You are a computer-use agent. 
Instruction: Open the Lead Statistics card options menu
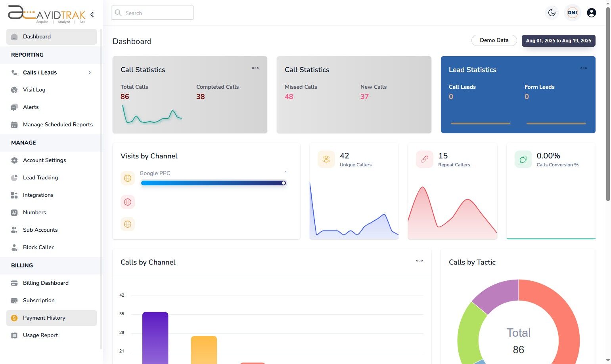584,68
